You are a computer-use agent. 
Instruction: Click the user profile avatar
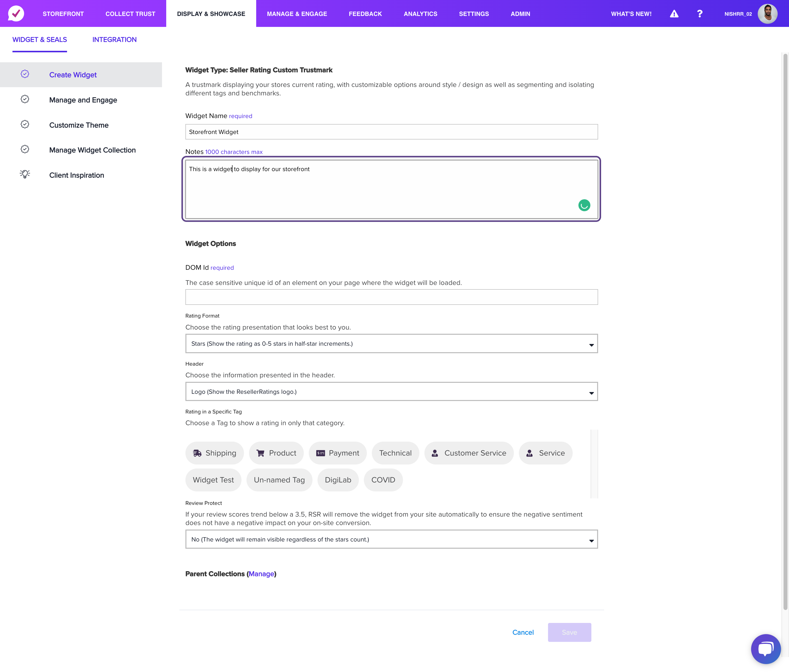[x=767, y=14]
